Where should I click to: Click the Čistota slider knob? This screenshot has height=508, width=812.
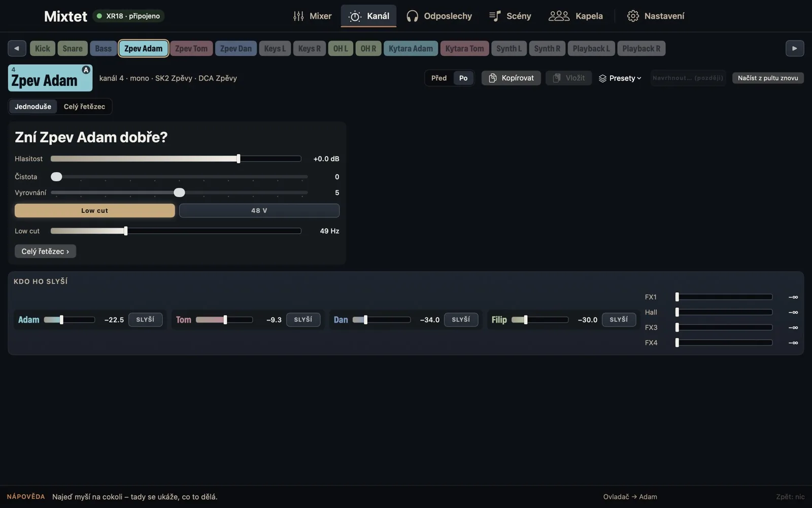[56, 177]
